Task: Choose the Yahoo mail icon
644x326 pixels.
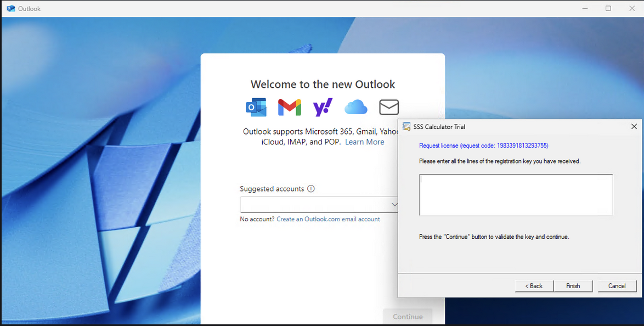Action: [323, 107]
